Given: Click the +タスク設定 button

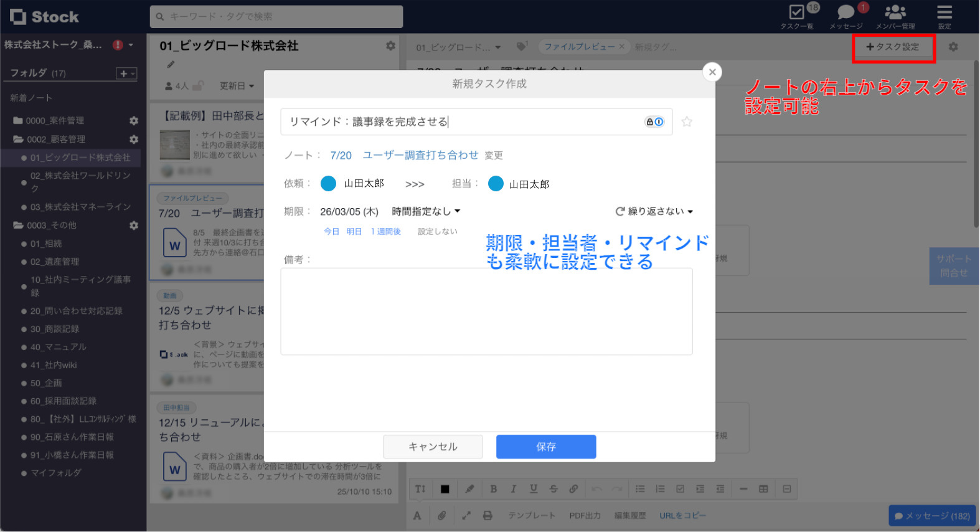Looking at the screenshot, I should [893, 47].
